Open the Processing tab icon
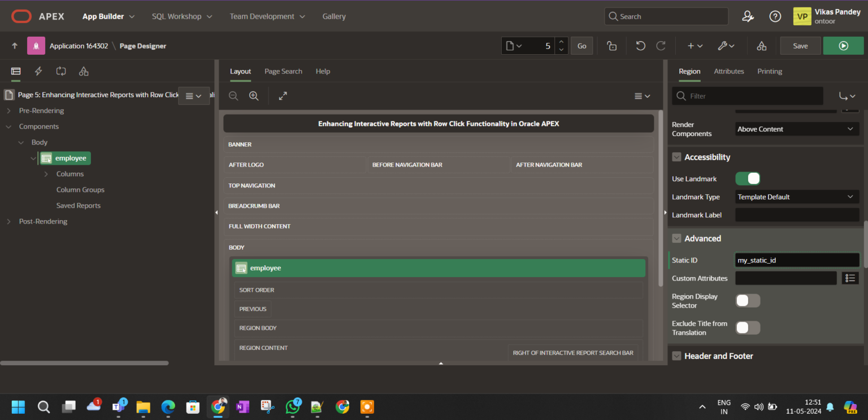 pos(61,71)
